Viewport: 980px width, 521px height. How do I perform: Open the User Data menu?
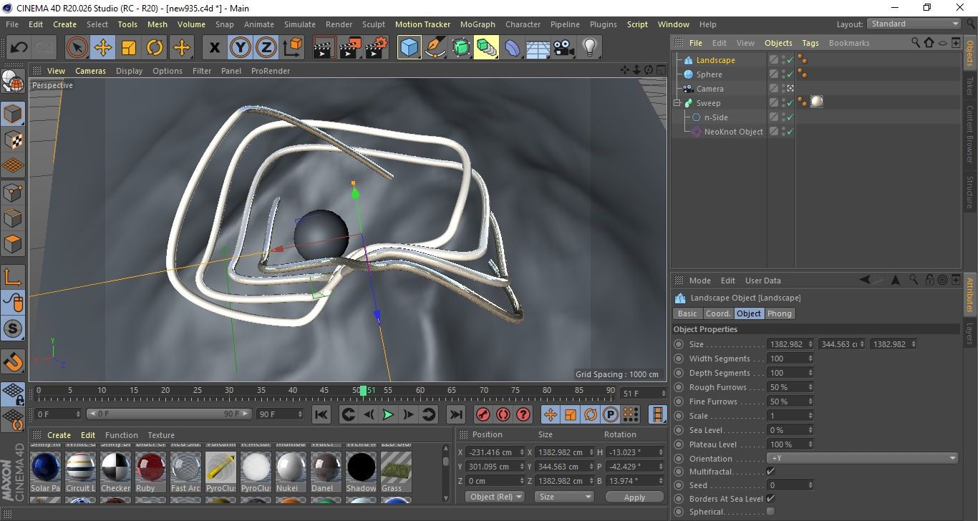coord(763,281)
